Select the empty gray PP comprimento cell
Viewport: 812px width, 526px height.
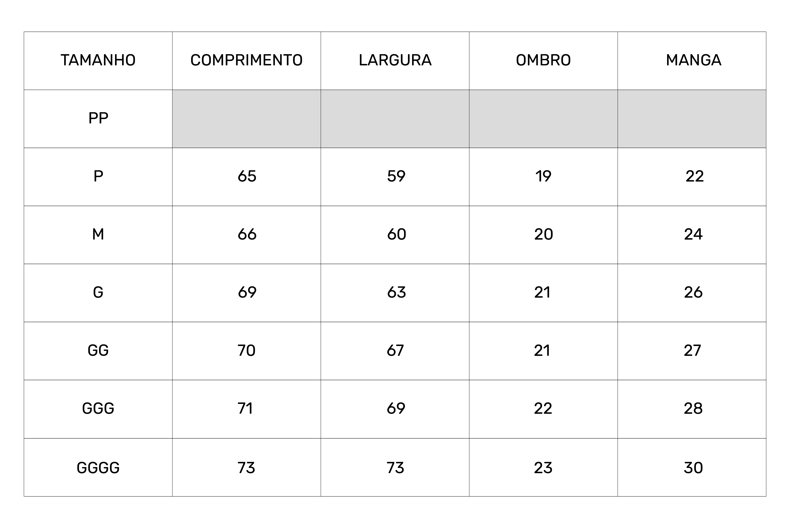click(246, 119)
